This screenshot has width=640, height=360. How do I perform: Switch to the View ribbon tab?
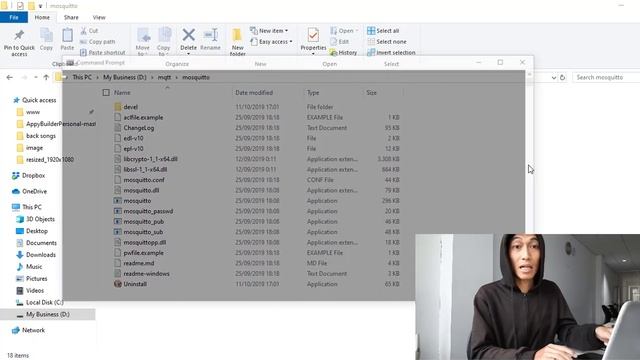pyautogui.click(x=99, y=18)
